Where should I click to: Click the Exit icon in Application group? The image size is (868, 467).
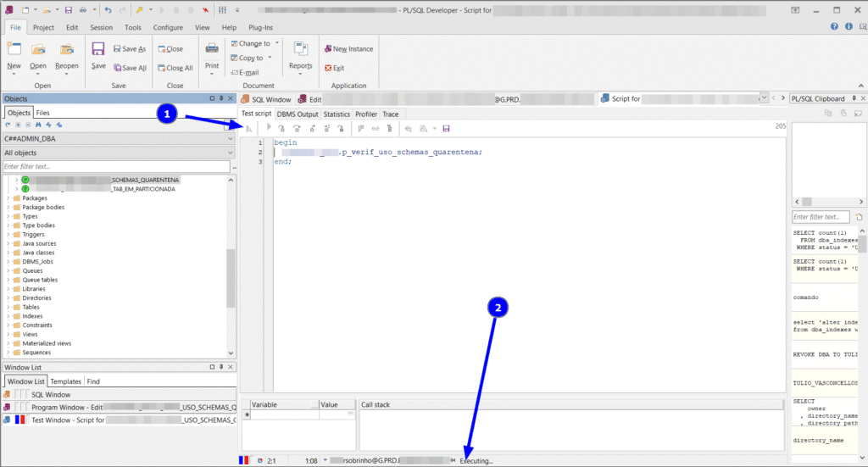(327, 68)
